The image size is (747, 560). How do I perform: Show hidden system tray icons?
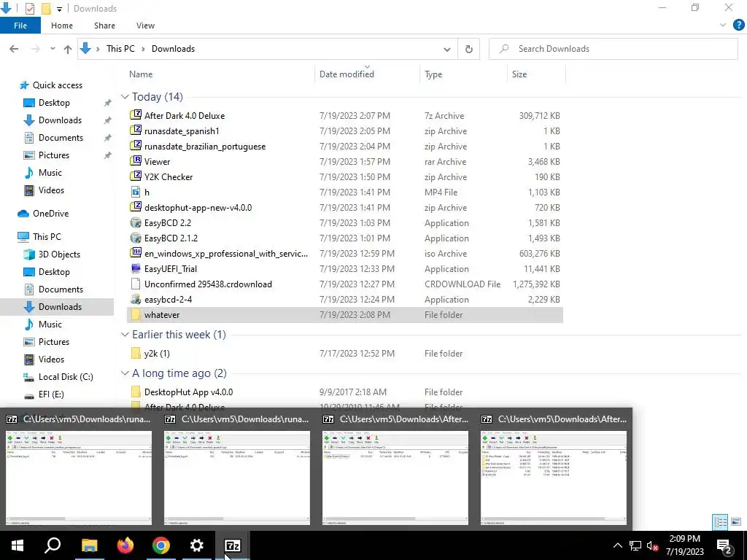point(617,545)
